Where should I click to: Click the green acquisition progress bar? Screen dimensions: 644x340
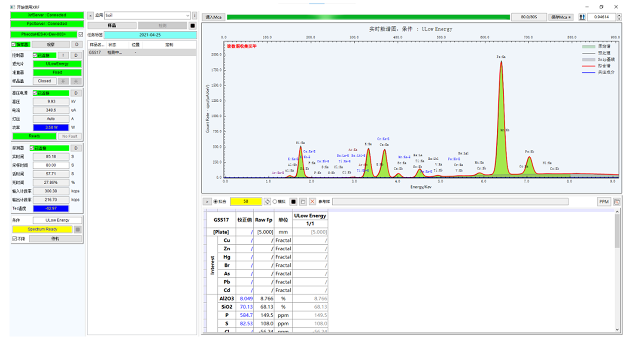click(x=368, y=17)
